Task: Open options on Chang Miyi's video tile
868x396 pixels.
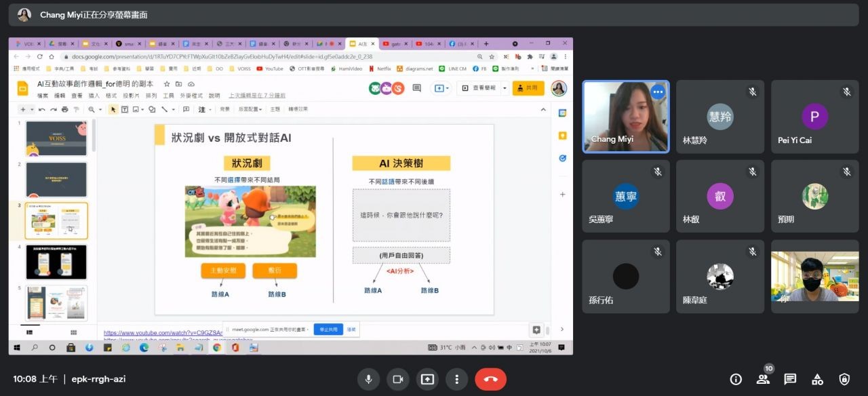Action: point(657,92)
